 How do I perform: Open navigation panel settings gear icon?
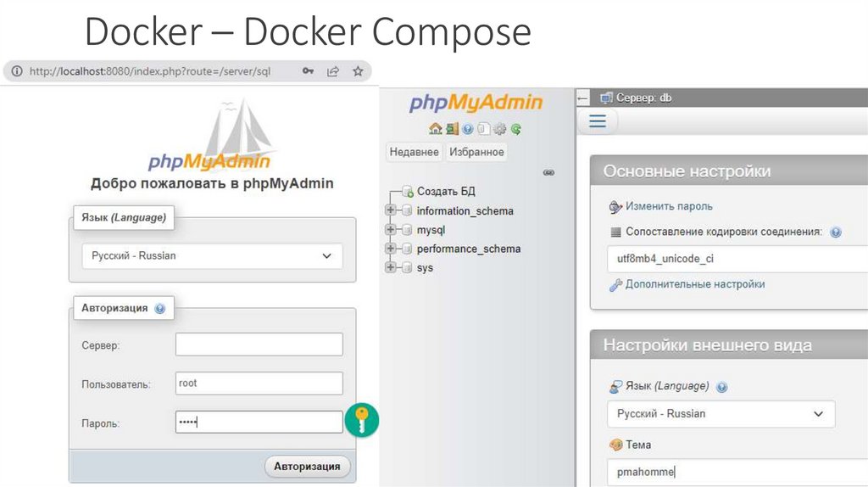pos(499,129)
